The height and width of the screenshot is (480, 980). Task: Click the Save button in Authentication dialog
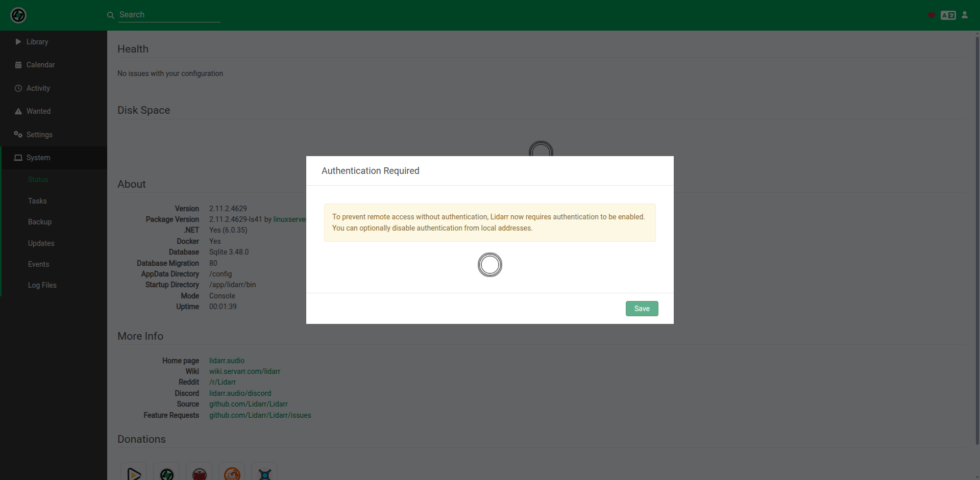tap(642, 309)
